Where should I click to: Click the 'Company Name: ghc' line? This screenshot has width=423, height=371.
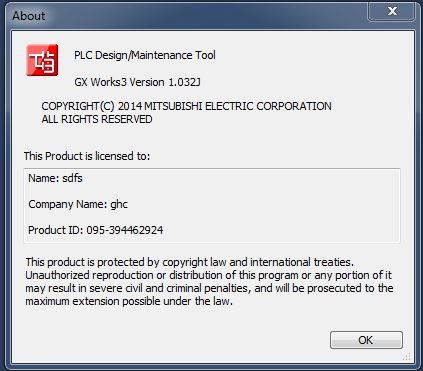(x=78, y=204)
